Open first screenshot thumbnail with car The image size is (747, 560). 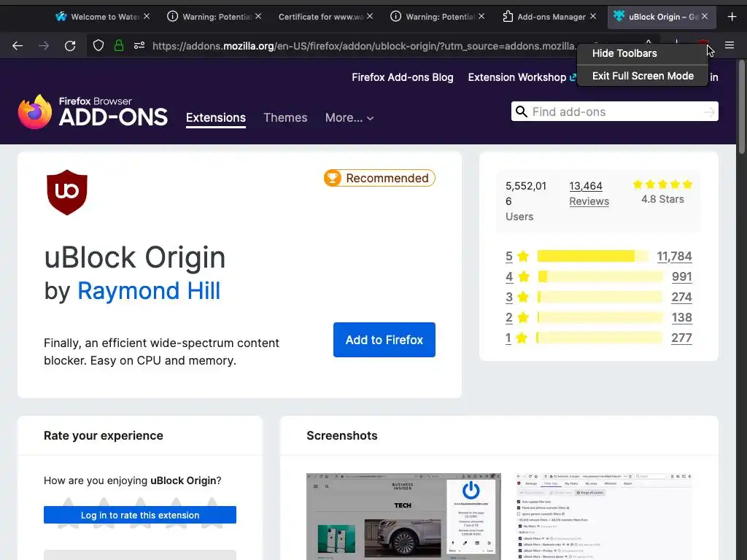[x=403, y=517]
